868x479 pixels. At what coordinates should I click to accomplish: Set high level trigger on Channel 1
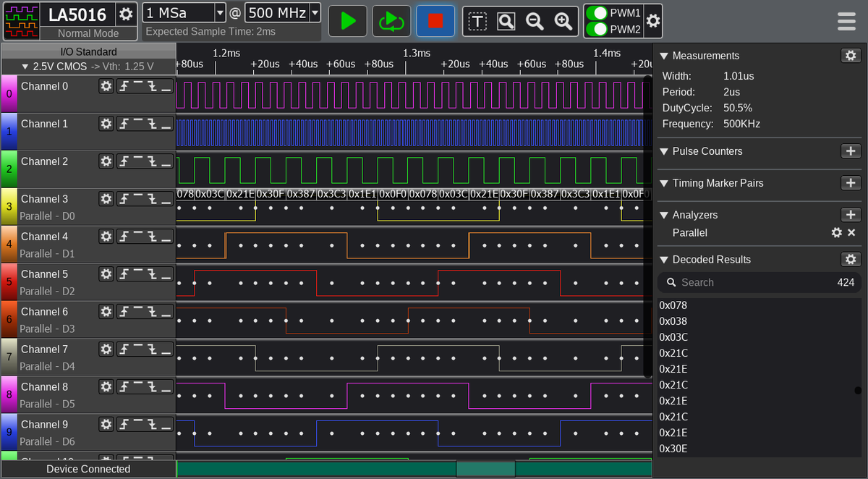(137, 124)
